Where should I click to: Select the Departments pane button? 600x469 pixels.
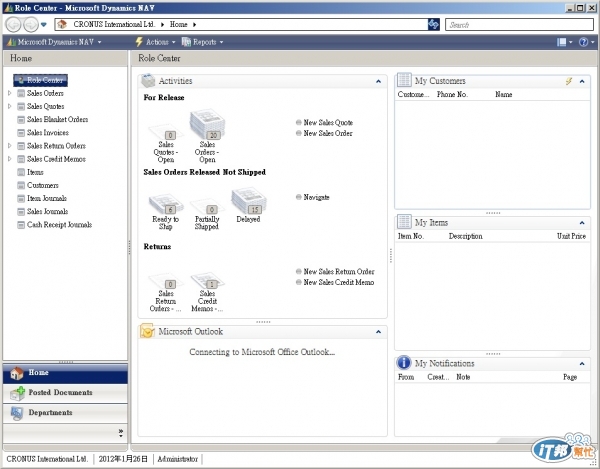click(65, 413)
